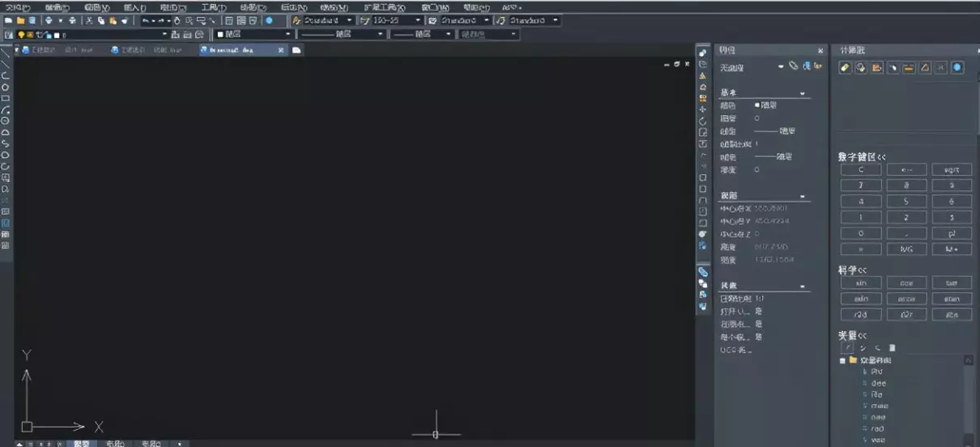Click the layer lightbulb on/off icon

coord(21,35)
